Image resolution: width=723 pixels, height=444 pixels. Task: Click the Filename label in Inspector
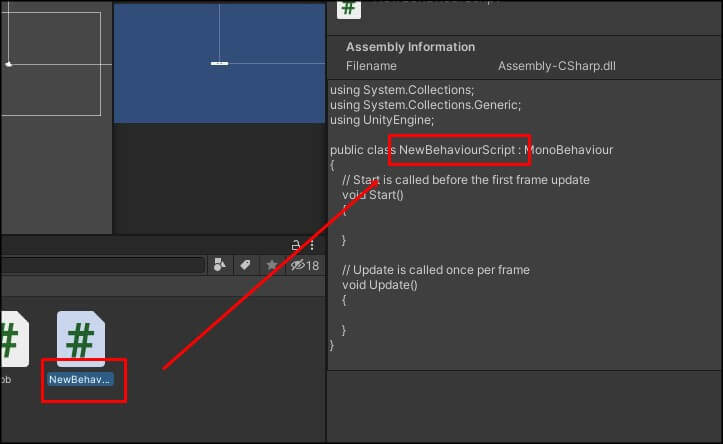click(371, 66)
